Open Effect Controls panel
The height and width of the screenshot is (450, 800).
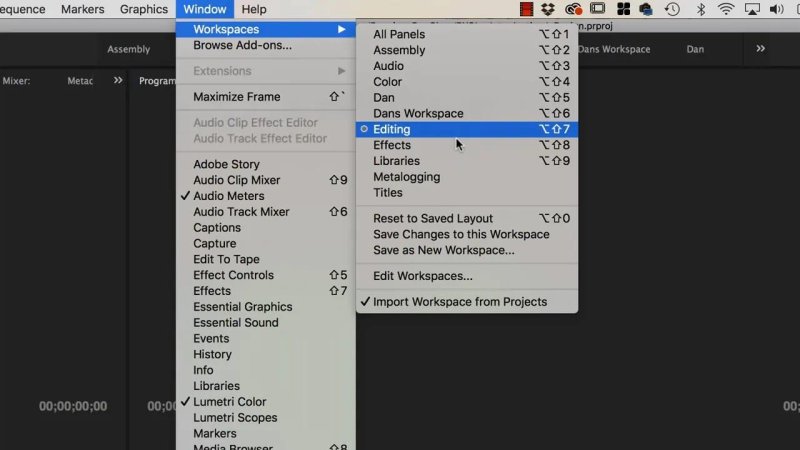pyautogui.click(x=265, y=275)
